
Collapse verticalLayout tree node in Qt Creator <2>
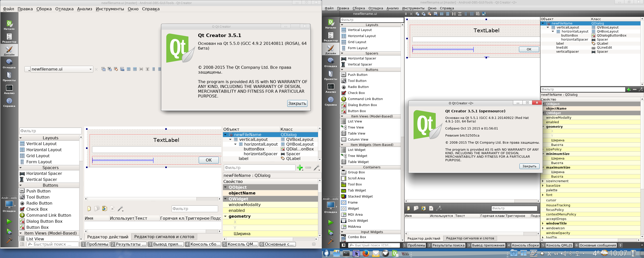[x=548, y=27]
